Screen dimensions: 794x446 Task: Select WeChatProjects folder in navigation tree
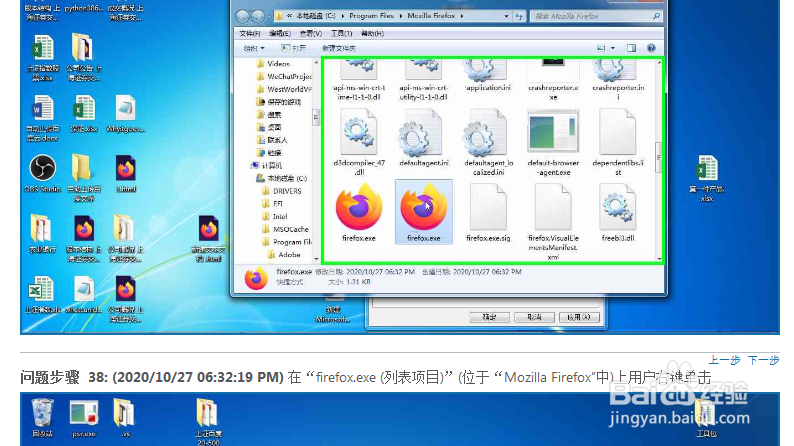coord(284,76)
